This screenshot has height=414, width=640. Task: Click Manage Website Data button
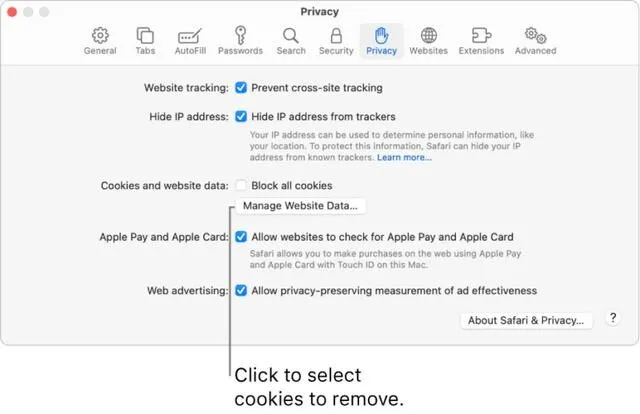(x=300, y=206)
